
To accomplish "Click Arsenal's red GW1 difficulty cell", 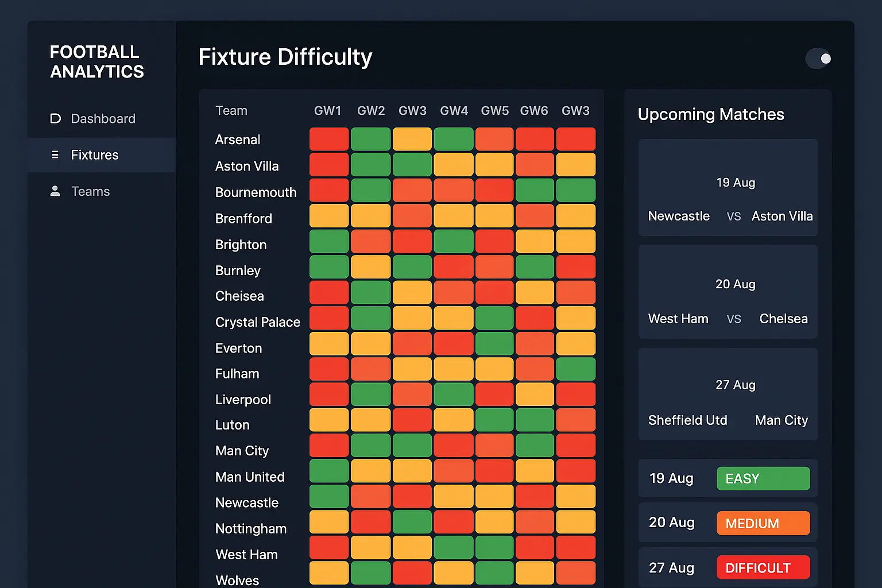I will tap(328, 138).
